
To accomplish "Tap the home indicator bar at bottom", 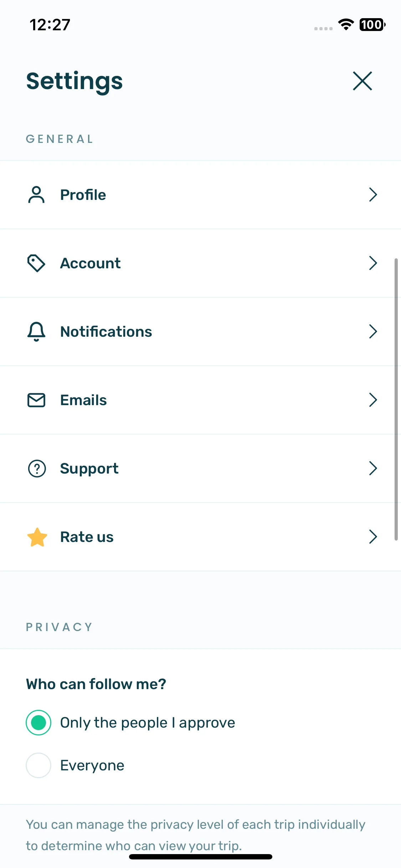I will point(201,857).
